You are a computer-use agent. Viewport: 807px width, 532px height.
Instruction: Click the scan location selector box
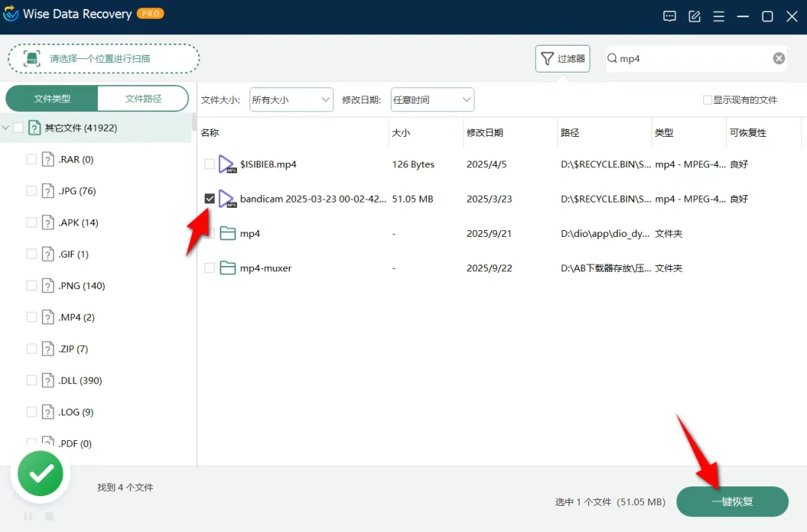click(x=104, y=58)
